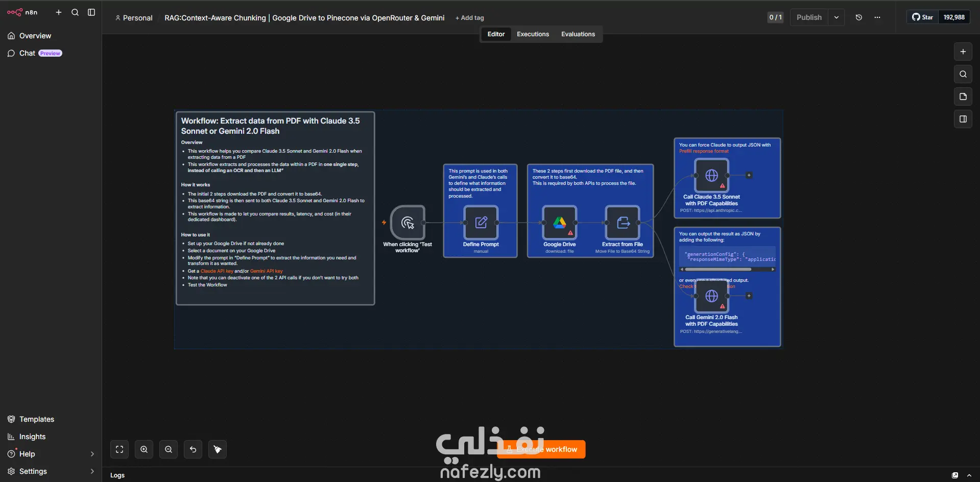Click the generationConfig code snippet

pyautogui.click(x=728, y=257)
